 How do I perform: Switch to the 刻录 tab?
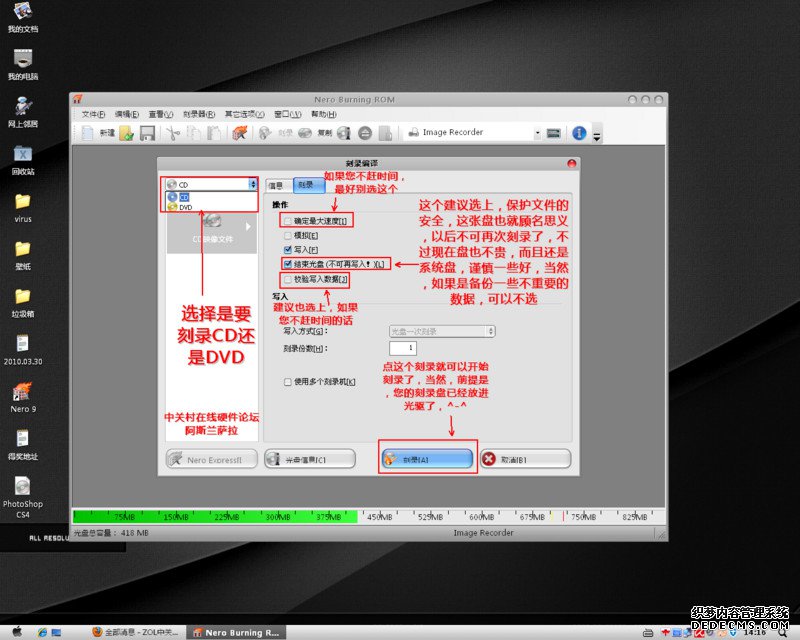pos(309,185)
